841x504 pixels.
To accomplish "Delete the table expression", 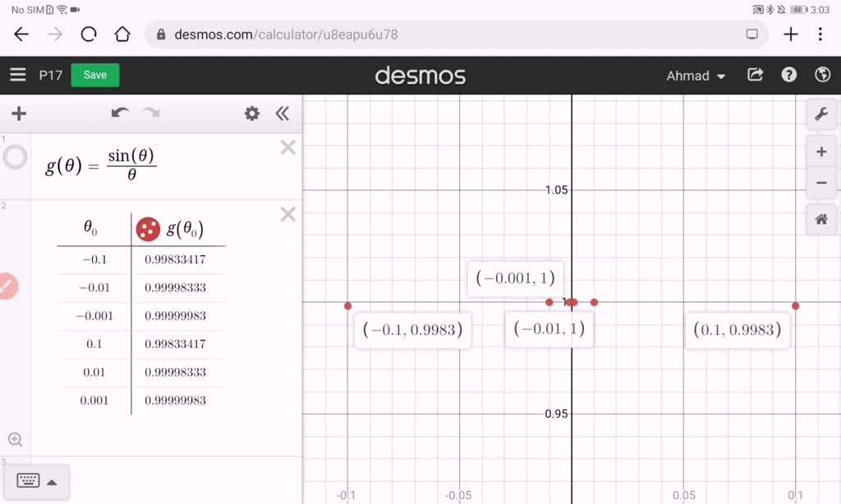I will (288, 214).
